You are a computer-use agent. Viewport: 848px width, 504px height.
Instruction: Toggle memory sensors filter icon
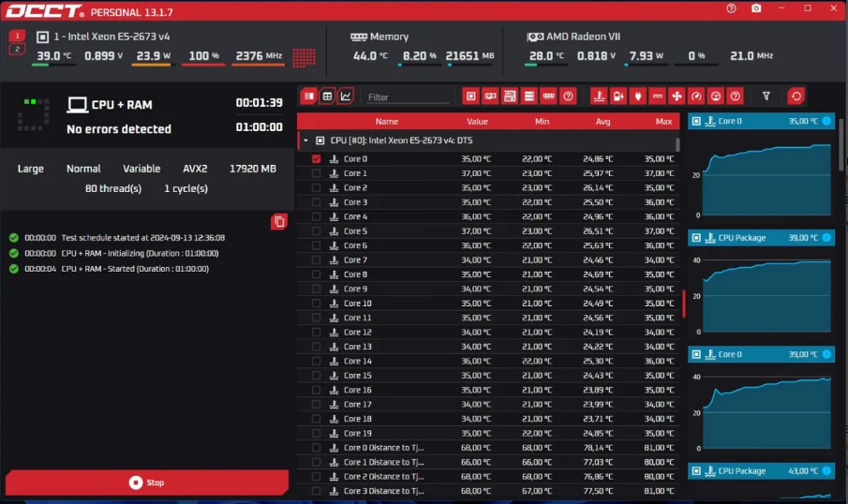pyautogui.click(x=549, y=96)
